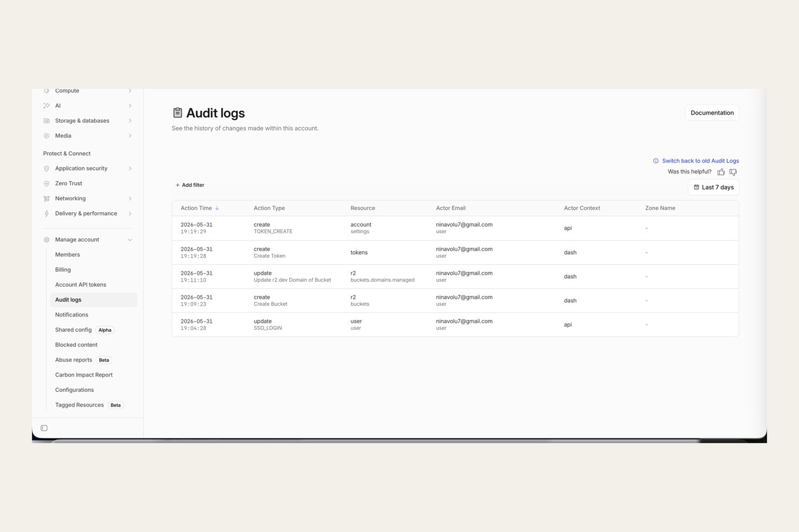Click the Beta badge on Abuse reports
799x532 pixels.
(104, 360)
